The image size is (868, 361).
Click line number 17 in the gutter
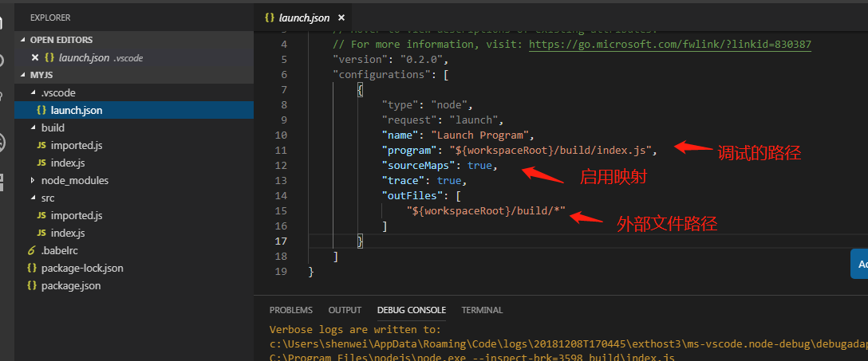(x=281, y=241)
